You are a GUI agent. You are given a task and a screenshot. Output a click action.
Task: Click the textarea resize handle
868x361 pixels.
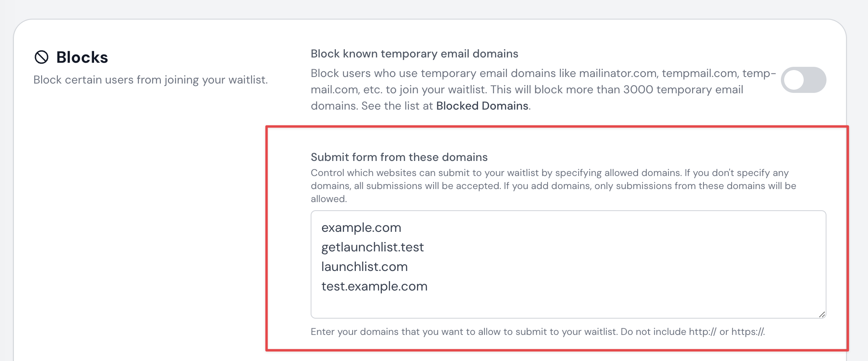click(x=822, y=314)
